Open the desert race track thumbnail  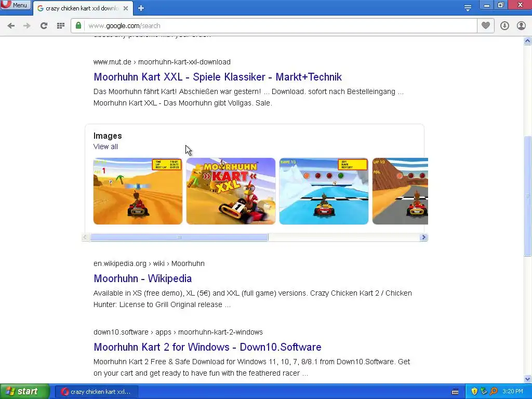click(138, 191)
